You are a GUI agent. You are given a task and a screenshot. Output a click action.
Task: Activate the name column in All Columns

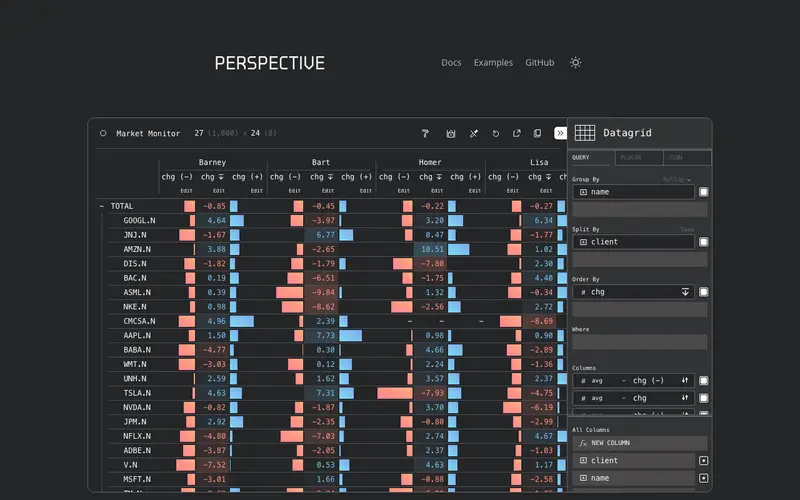[704, 478]
